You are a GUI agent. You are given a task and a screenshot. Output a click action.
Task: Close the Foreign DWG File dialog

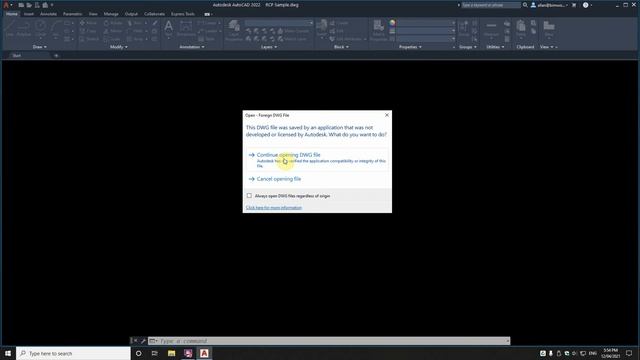(387, 115)
